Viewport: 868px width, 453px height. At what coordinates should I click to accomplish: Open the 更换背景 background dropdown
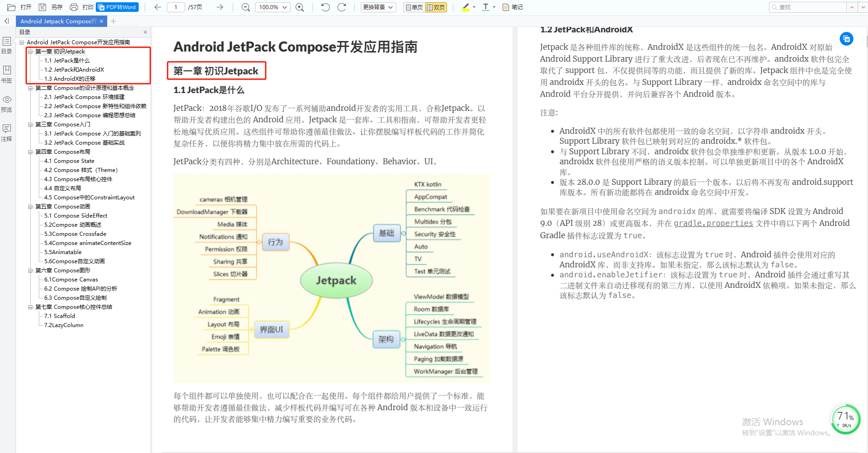tap(378, 7)
